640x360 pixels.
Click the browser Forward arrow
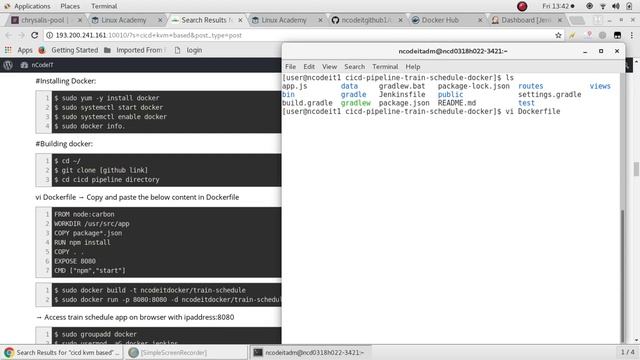point(22,36)
